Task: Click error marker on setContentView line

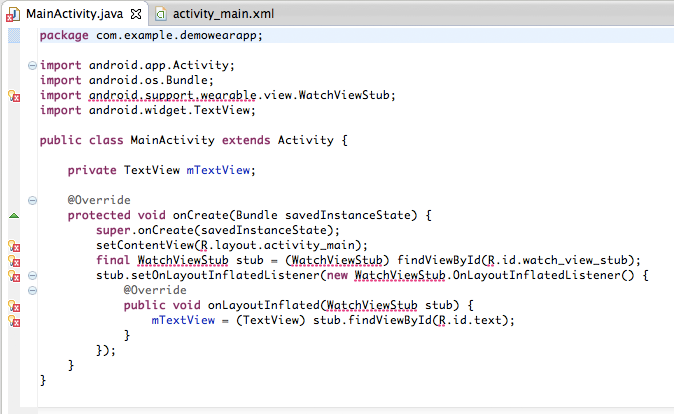Action: [x=14, y=246]
